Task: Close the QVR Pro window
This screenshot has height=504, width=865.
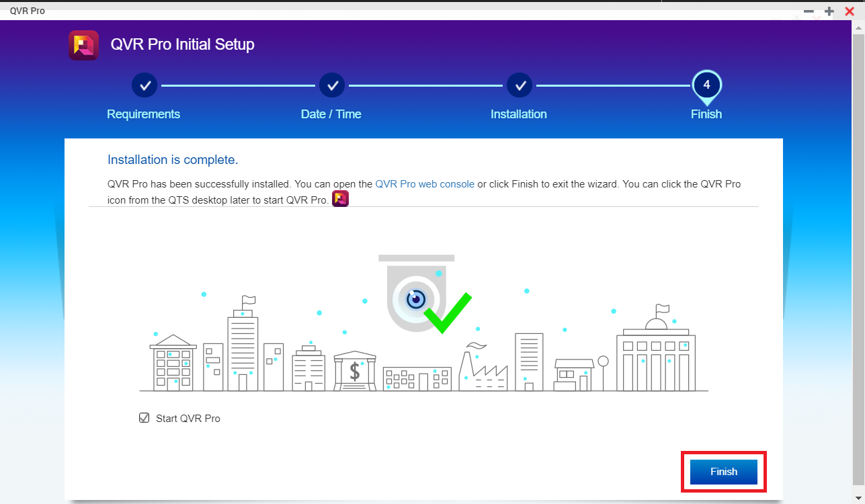Action: coord(850,11)
